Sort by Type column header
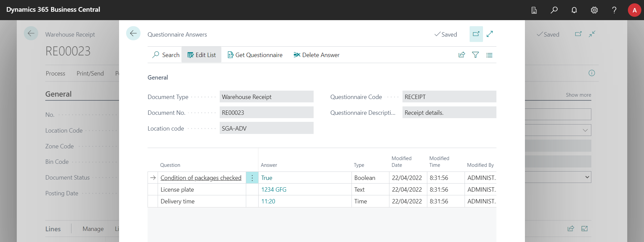Screen dimensions: 644x242 pyautogui.click(x=359, y=165)
